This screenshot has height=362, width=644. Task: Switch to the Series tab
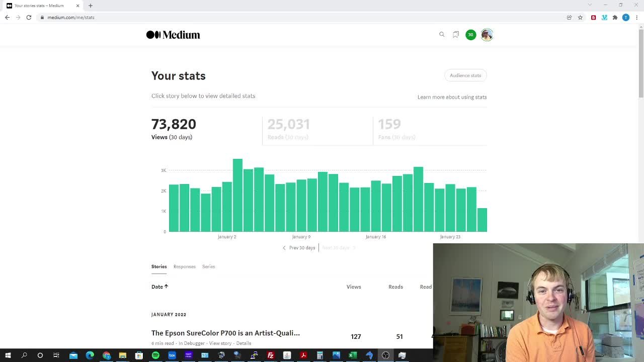coord(208,266)
